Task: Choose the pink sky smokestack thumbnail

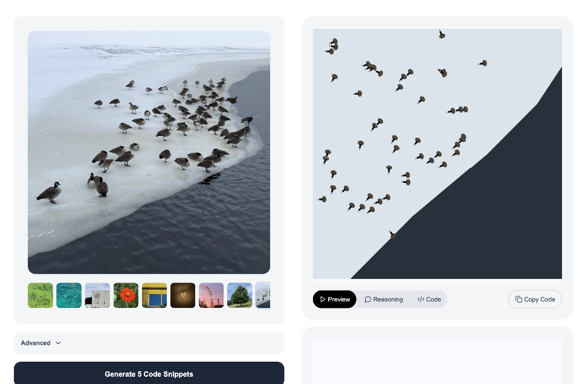Action: pyautogui.click(x=212, y=295)
